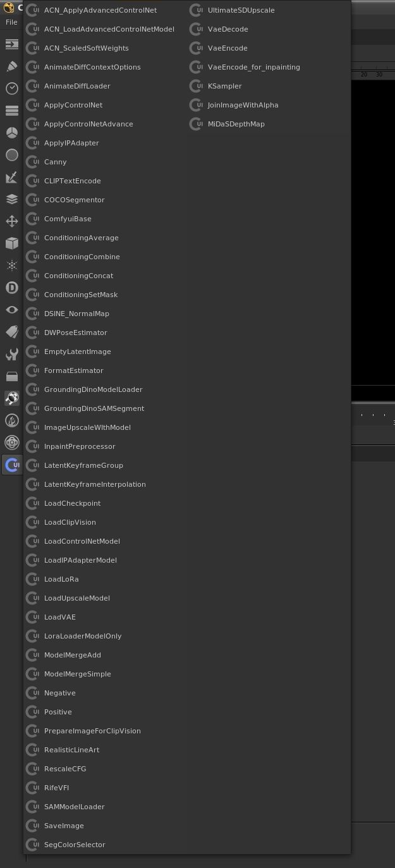Image resolution: width=395 pixels, height=868 pixels.
Task: Add a Negative prompt node
Action: click(59, 693)
